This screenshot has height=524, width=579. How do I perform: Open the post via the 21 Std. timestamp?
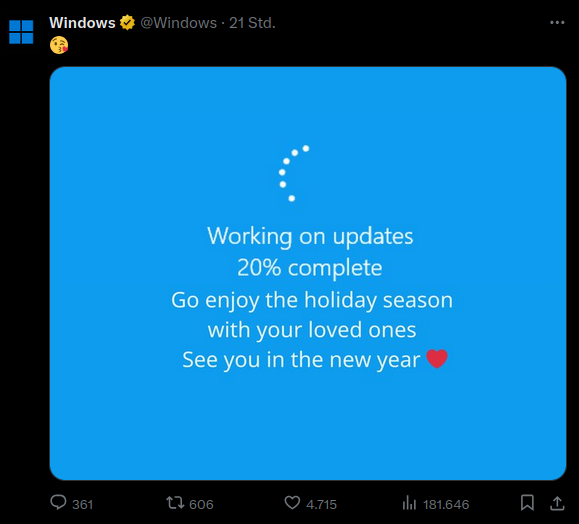(x=252, y=23)
